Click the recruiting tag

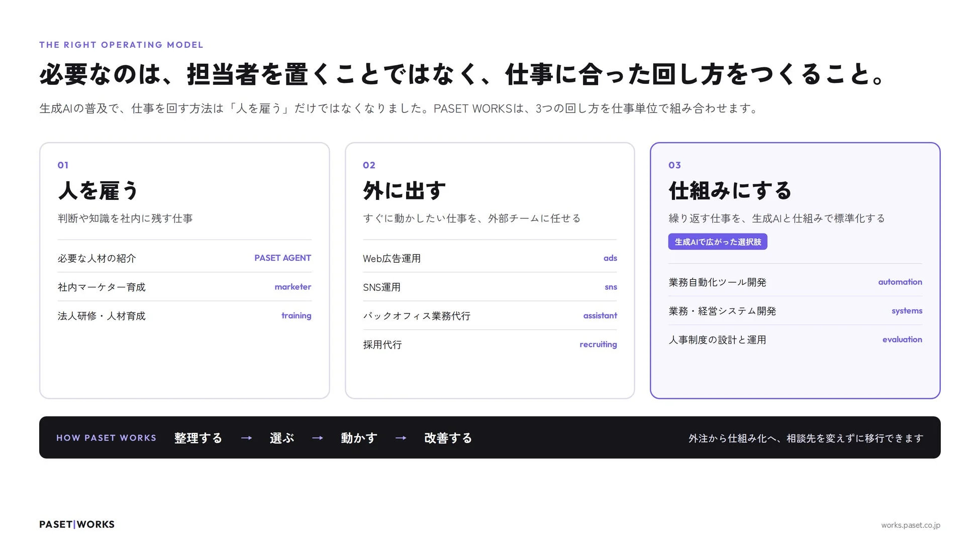pyautogui.click(x=598, y=345)
